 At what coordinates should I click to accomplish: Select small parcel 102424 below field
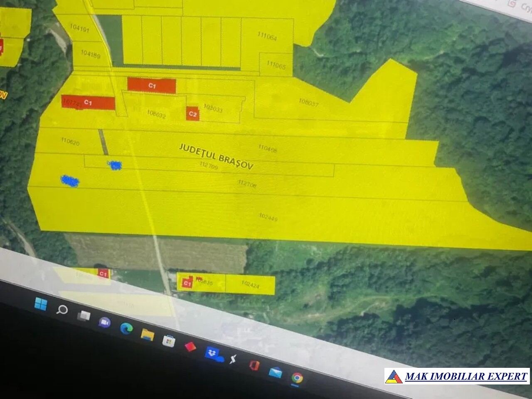click(250, 285)
